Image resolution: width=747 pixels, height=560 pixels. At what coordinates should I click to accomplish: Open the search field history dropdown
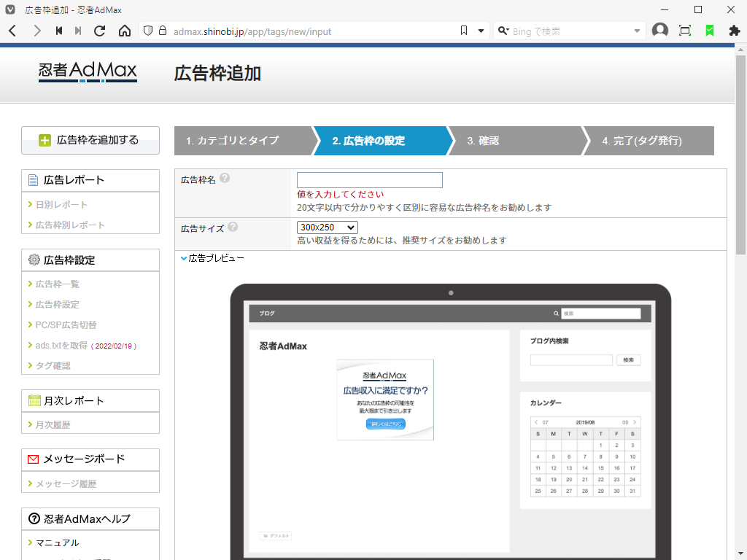637,31
